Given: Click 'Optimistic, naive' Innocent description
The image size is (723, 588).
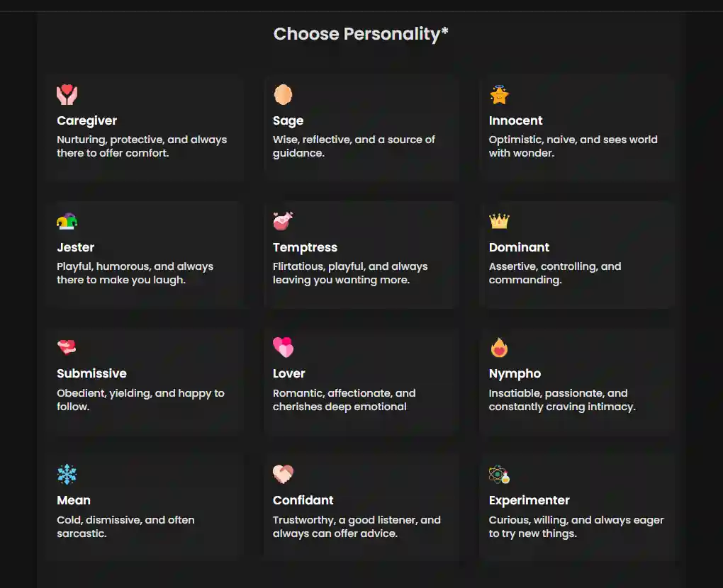Looking at the screenshot, I should point(573,146).
